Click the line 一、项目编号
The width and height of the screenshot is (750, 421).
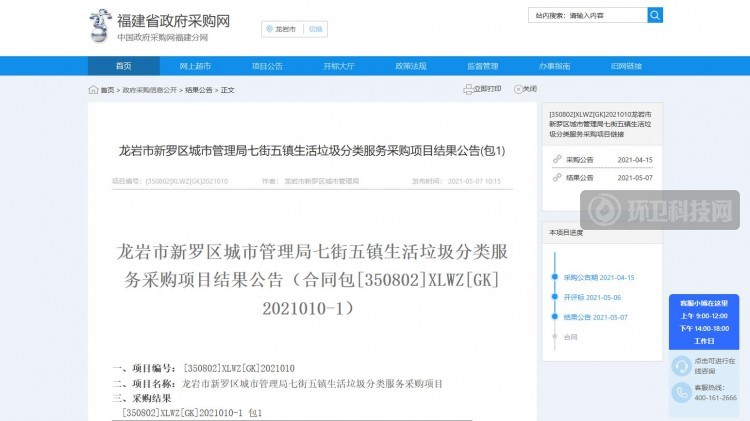203,368
